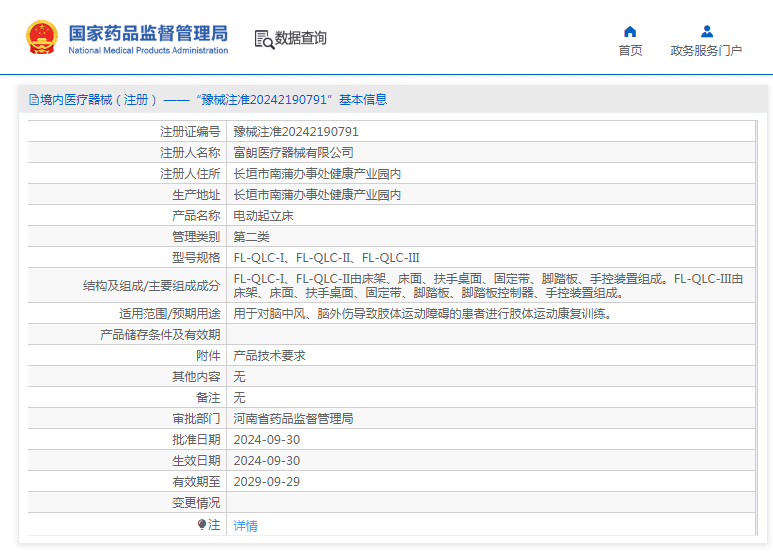Select registration number 豫械注准20242190791 value
Image resolution: width=773 pixels, height=557 pixels.
click(296, 132)
